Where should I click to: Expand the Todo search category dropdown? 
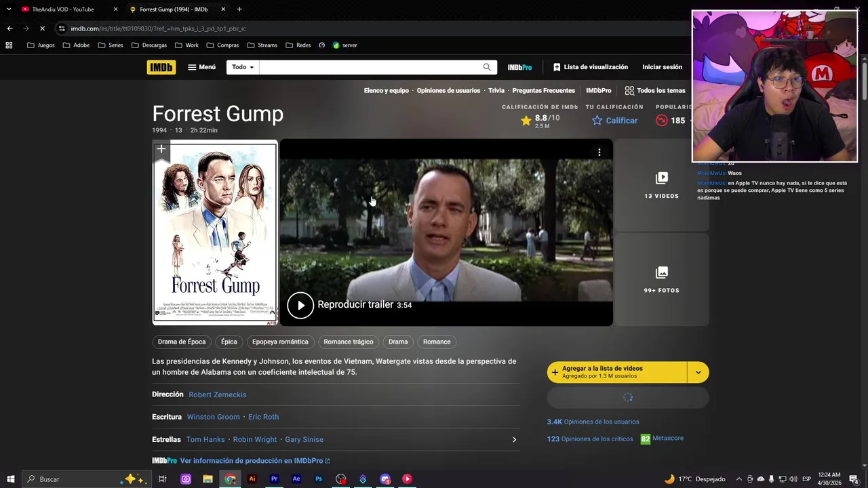243,67
